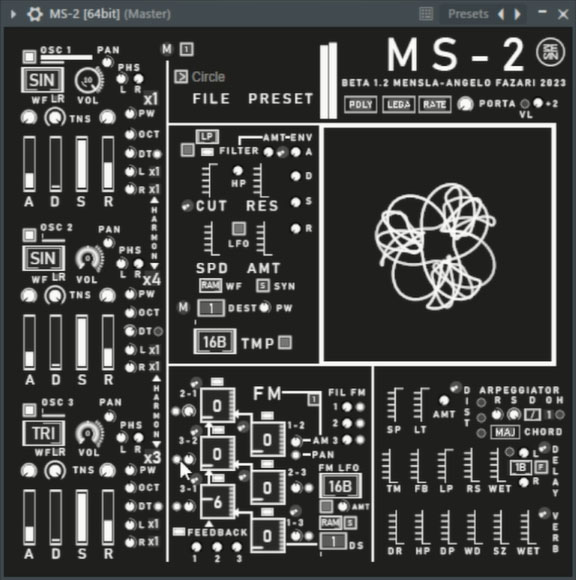Click the POLY mode button
Screen dimensions: 576x580
point(361,105)
